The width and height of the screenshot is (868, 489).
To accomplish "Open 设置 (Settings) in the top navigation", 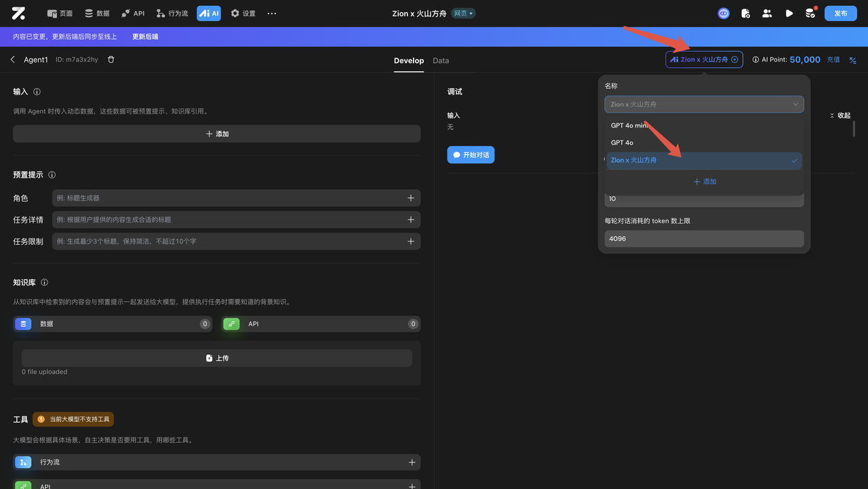I will (243, 13).
